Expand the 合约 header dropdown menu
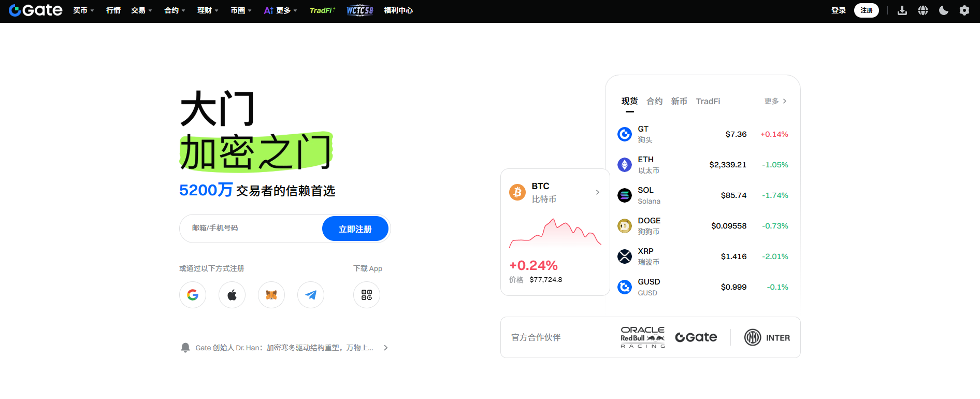The width and height of the screenshot is (980, 399). [175, 10]
